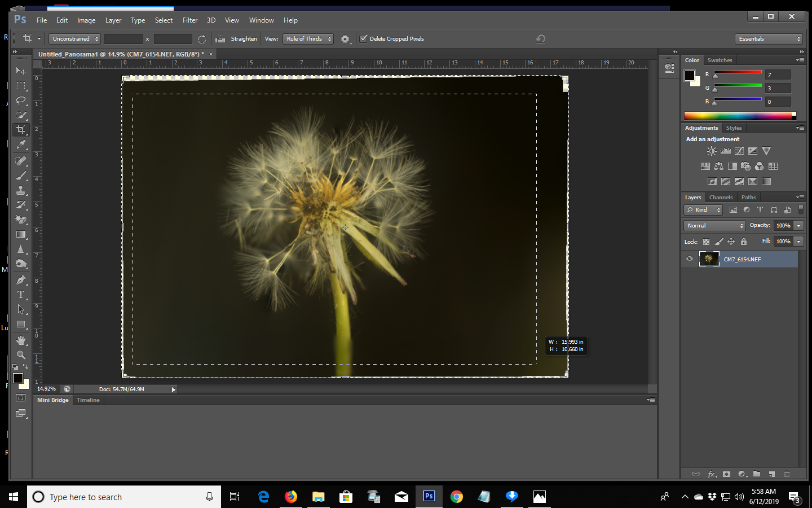This screenshot has height=508, width=812.
Task: Toggle type layer filter
Action: pyautogui.click(x=760, y=210)
